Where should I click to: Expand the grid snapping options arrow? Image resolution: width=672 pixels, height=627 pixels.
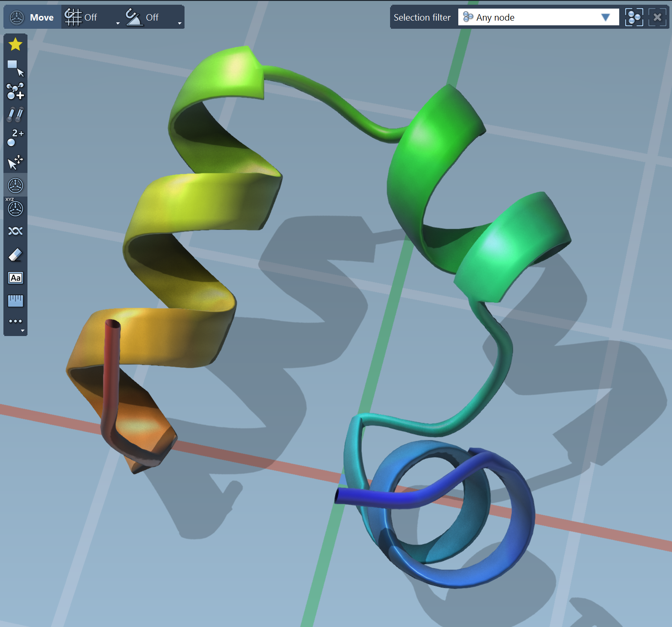(x=118, y=23)
